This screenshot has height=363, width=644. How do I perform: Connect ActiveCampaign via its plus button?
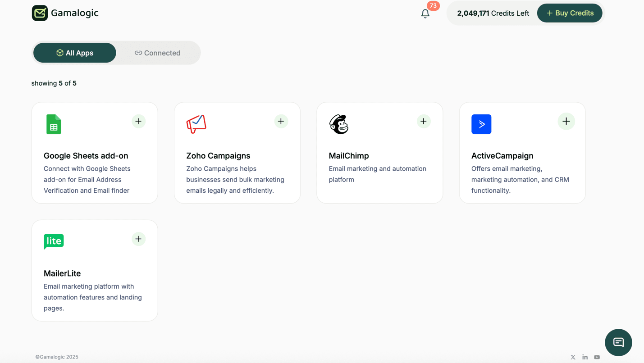(566, 121)
